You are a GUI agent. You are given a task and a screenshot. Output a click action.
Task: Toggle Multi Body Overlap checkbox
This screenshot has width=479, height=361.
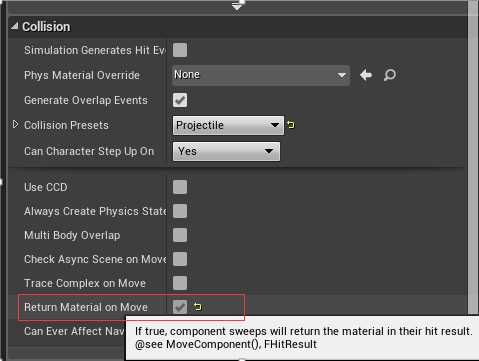point(180,235)
